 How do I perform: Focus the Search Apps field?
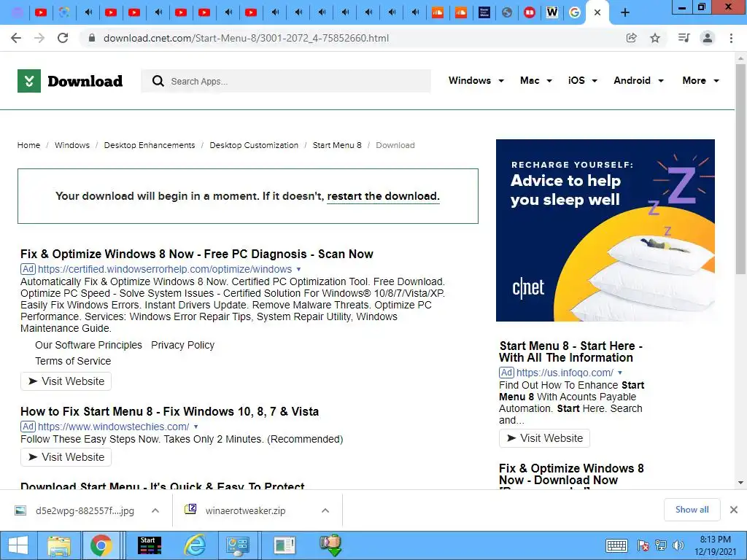286,81
